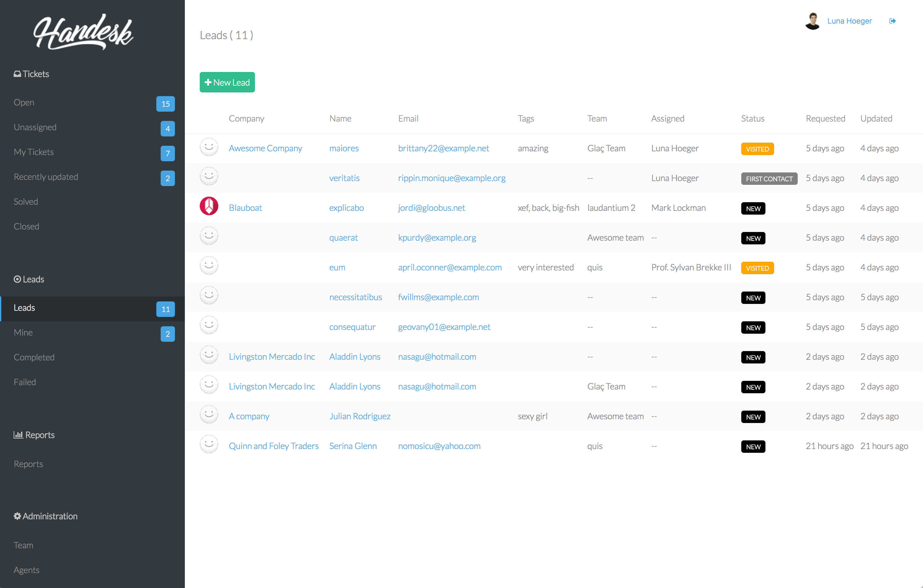Click the smiley avatar on Serina Glenn row
Viewport: 923px width, 588px height.
click(209, 444)
